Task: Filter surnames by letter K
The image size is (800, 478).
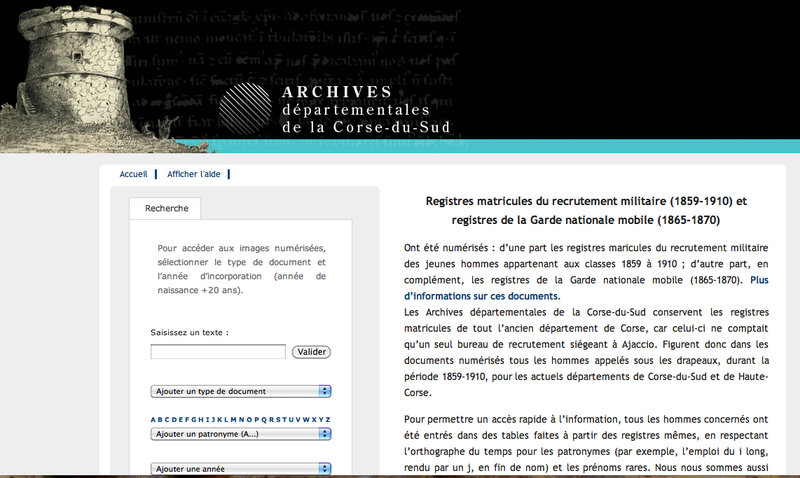Action: click(220, 419)
